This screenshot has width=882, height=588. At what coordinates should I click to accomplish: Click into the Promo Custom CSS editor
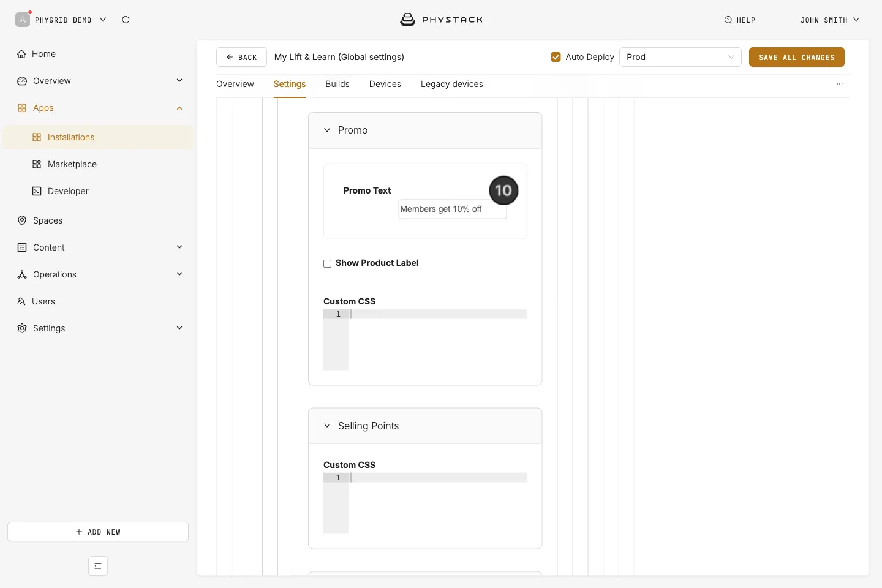click(425, 339)
